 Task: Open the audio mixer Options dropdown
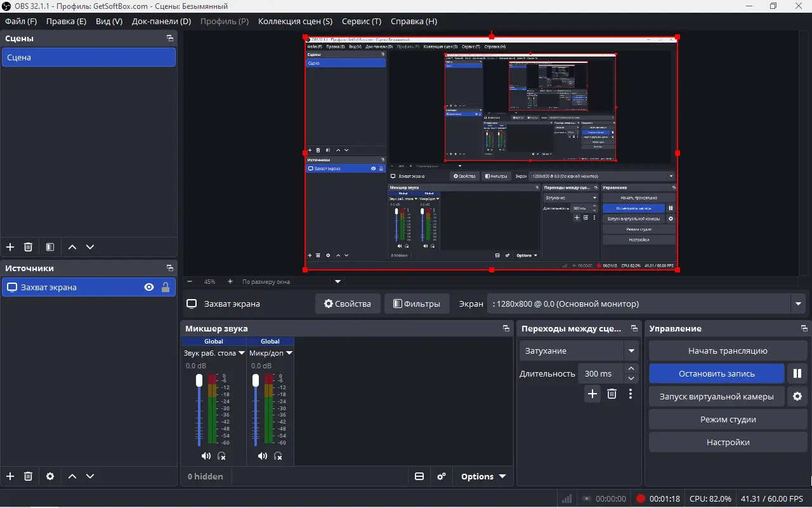click(483, 476)
